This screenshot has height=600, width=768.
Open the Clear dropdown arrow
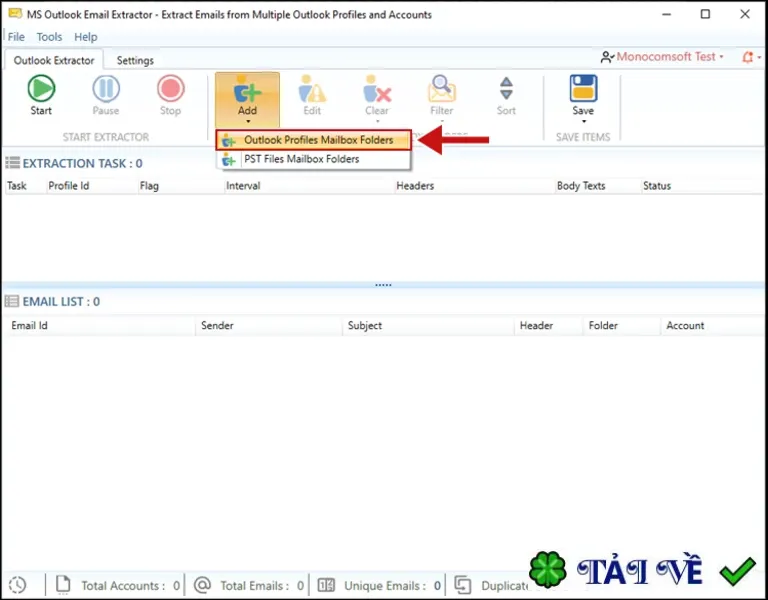click(x=377, y=121)
